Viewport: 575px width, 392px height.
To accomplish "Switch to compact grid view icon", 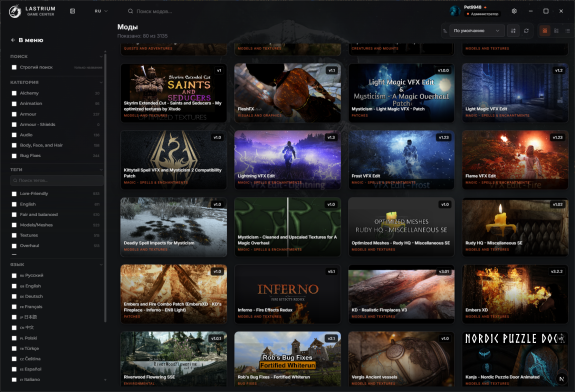I will (556, 31).
